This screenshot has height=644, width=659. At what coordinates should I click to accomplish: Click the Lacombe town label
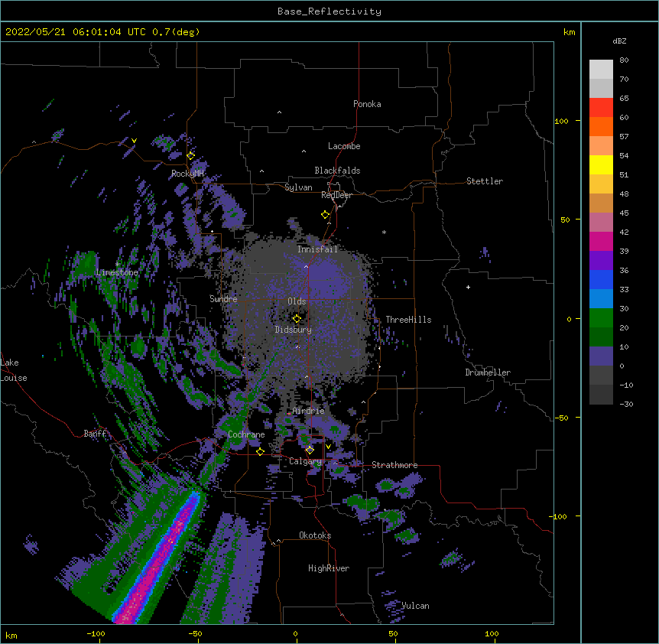344,146
